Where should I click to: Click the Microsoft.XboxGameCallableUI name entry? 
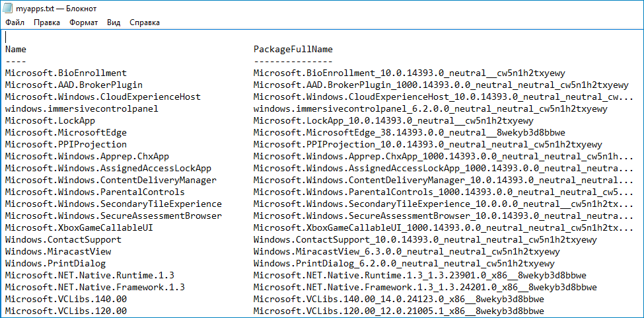tap(79, 227)
